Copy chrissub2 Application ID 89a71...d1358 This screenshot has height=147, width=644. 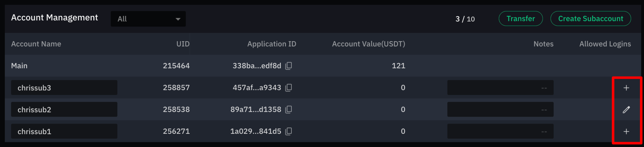pyautogui.click(x=288, y=110)
